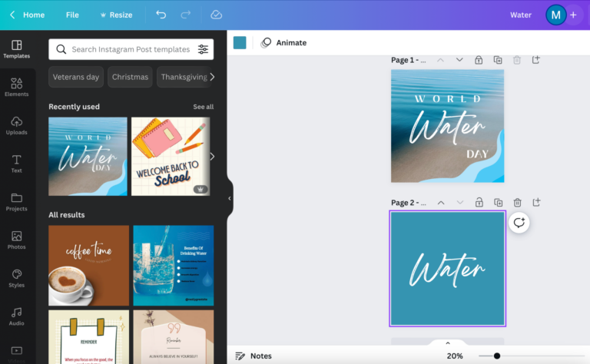
Task: Edit the Page 1 title
Action: pyautogui.click(x=408, y=60)
